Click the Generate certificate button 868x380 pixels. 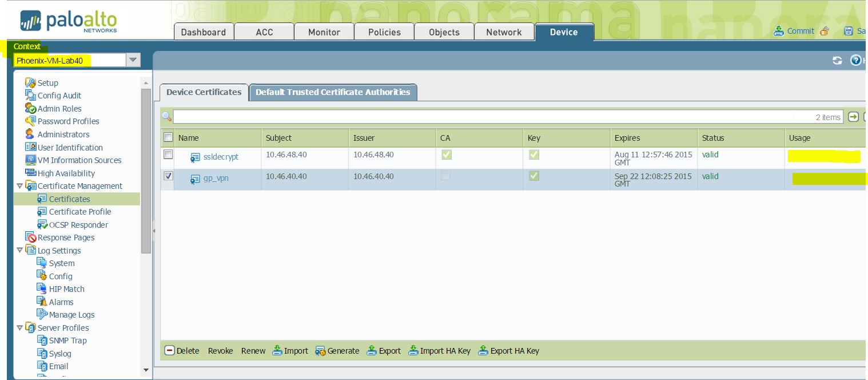[x=337, y=351]
